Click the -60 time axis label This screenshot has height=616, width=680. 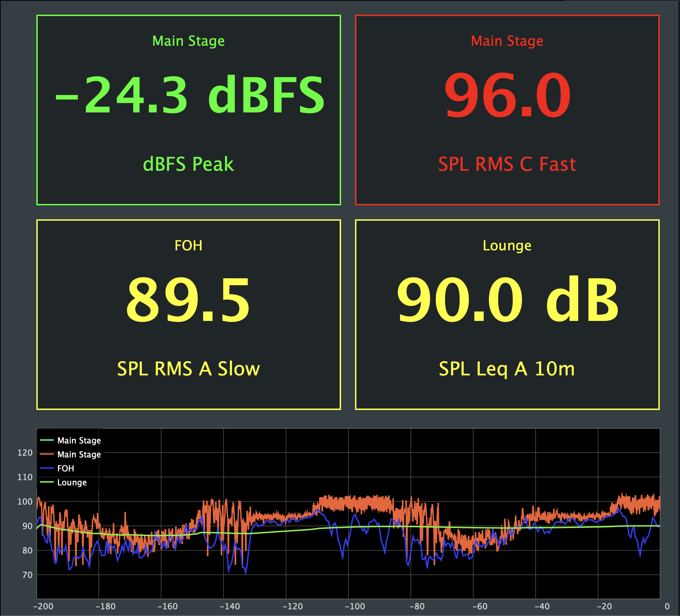click(x=480, y=606)
